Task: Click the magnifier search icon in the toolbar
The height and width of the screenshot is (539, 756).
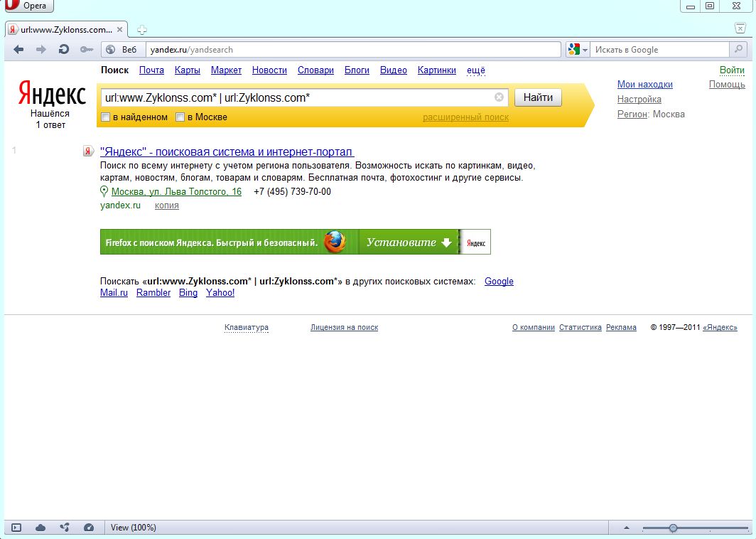Action: 738,49
